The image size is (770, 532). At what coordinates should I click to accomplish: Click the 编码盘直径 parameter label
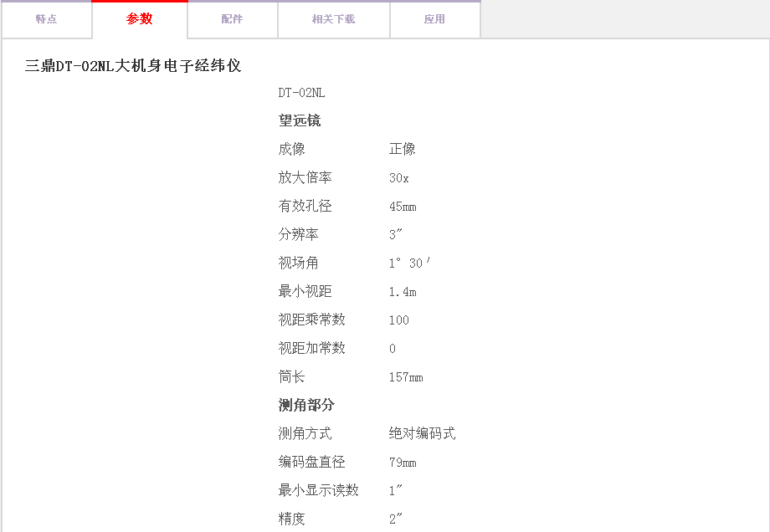(x=312, y=462)
